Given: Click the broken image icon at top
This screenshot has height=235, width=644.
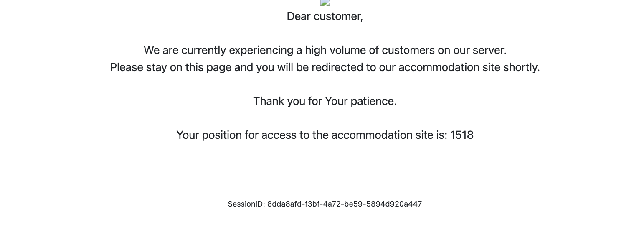Looking at the screenshot, I should coord(325,3).
